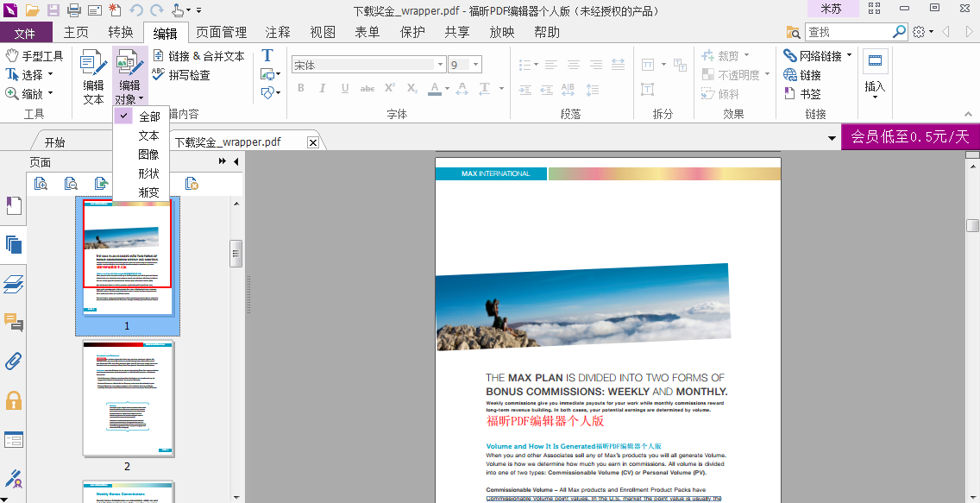Click the delete pages icon in thumbnails panel

pyautogui.click(x=192, y=184)
